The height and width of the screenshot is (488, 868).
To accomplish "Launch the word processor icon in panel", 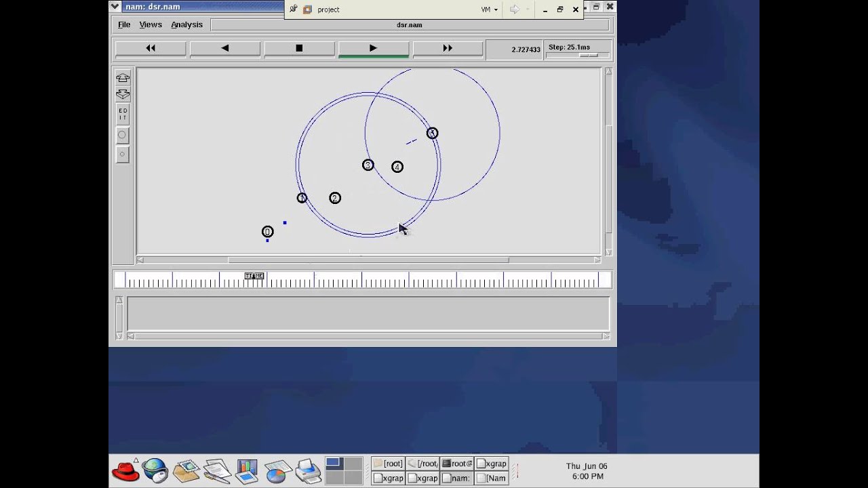I will [x=217, y=471].
